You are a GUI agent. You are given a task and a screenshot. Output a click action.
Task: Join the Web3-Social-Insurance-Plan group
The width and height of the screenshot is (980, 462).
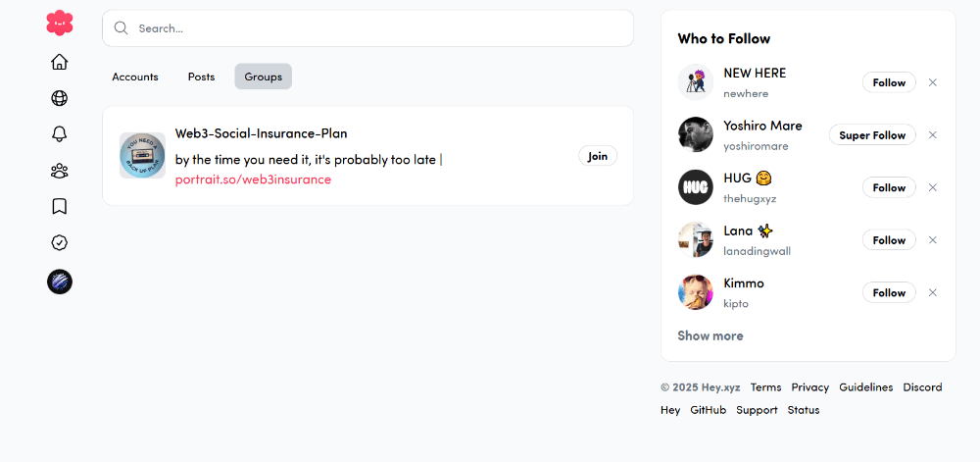click(598, 156)
